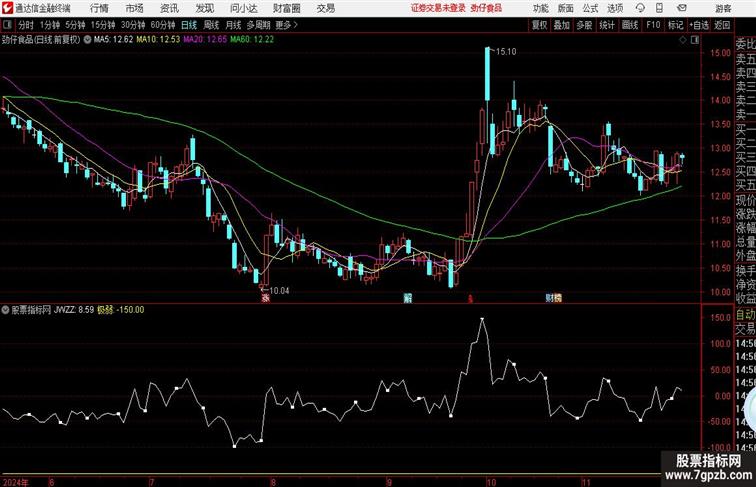Image resolution: width=756 pixels, height=487 pixels.
Task: Open the 公式 menu
Action: 590,9
